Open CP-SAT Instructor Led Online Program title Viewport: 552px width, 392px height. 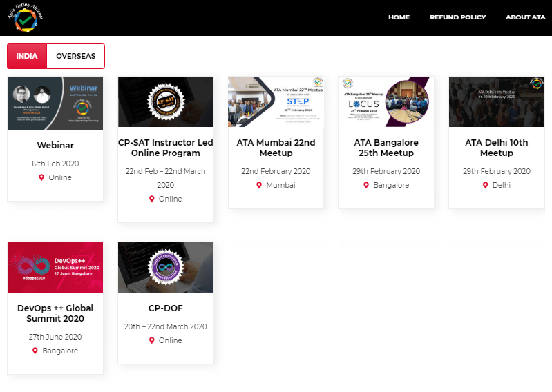(165, 148)
